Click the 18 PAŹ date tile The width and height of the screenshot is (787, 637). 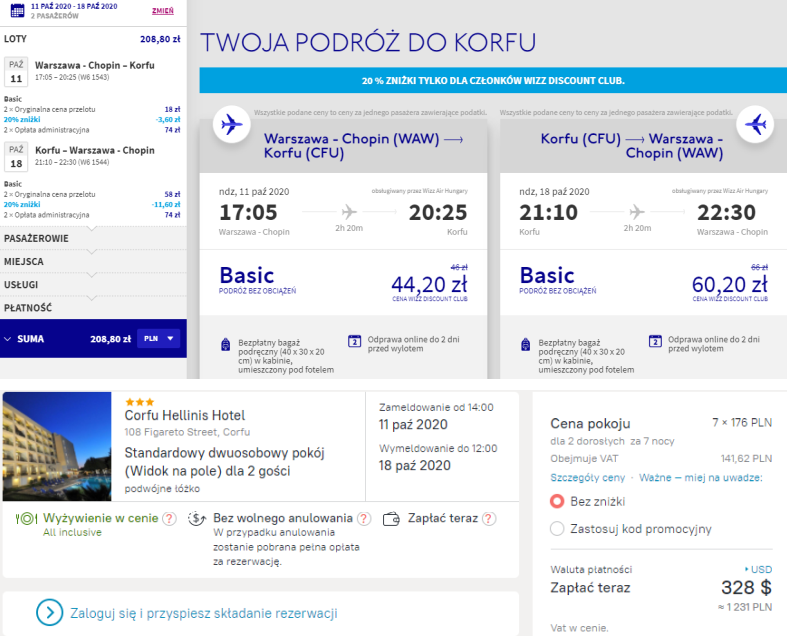[x=16, y=156]
